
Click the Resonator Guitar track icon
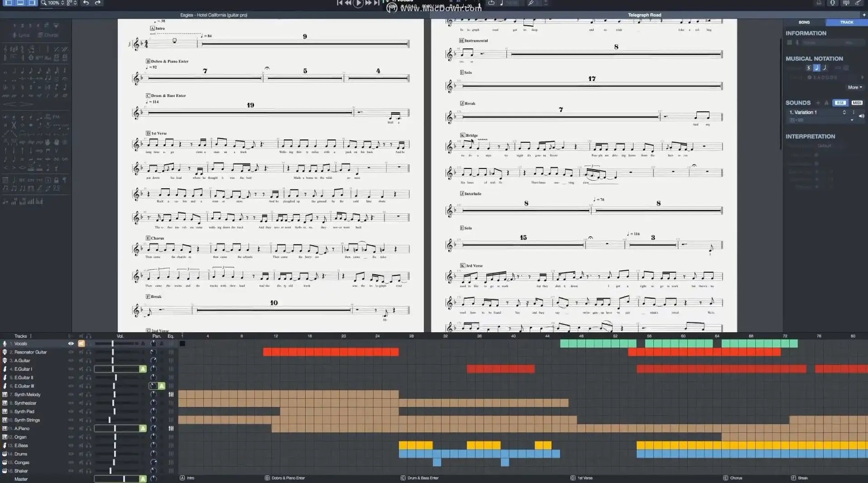5,352
